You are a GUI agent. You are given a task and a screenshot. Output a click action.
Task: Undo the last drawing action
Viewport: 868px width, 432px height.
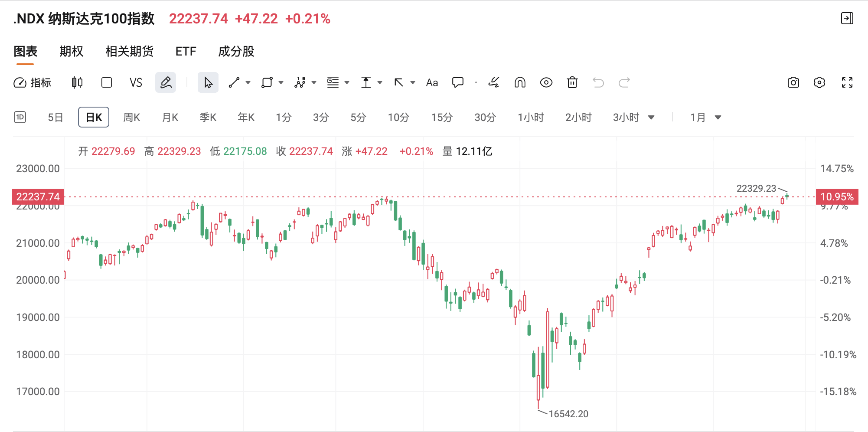(598, 82)
